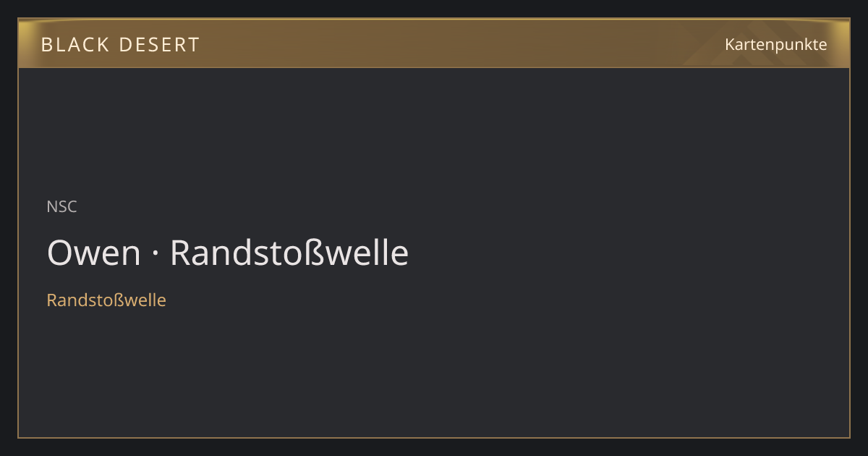The width and height of the screenshot is (868, 456).
Task: Click the BLACK DESERT title text
Action: tap(120, 45)
